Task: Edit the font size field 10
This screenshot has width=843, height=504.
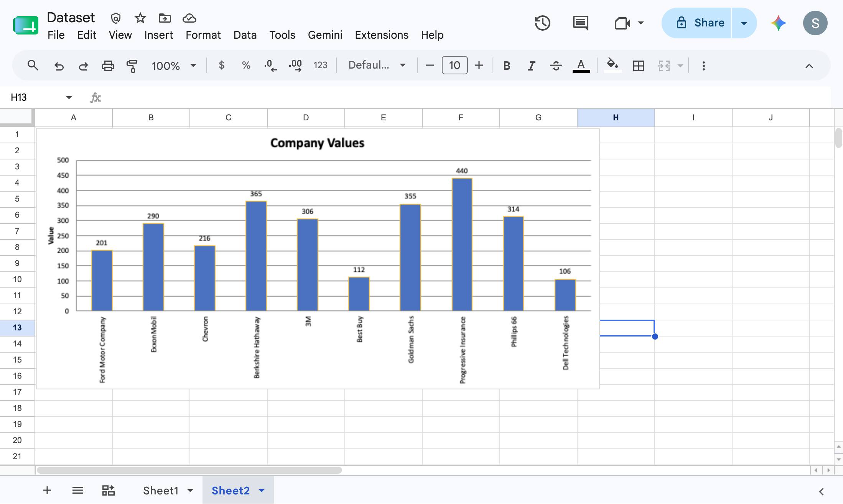Action: (x=454, y=65)
